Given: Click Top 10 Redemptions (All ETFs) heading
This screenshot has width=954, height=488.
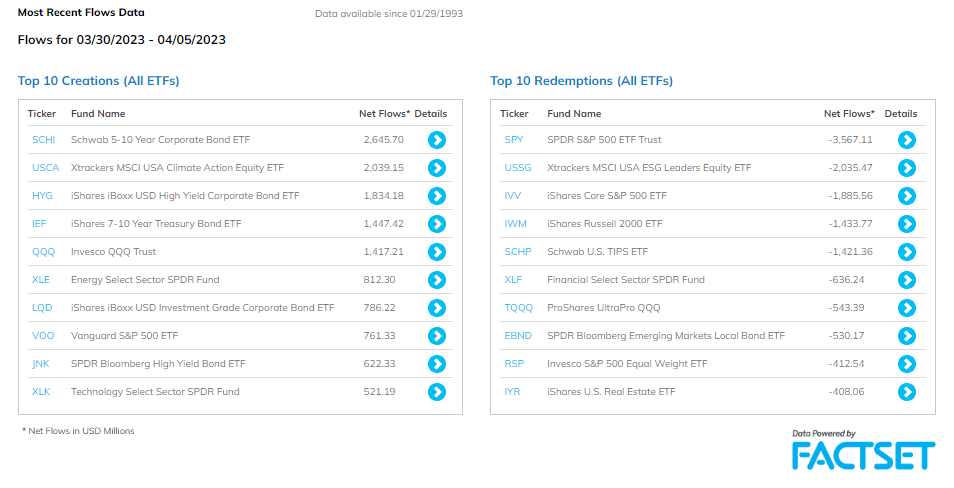Looking at the screenshot, I should 582,81.
